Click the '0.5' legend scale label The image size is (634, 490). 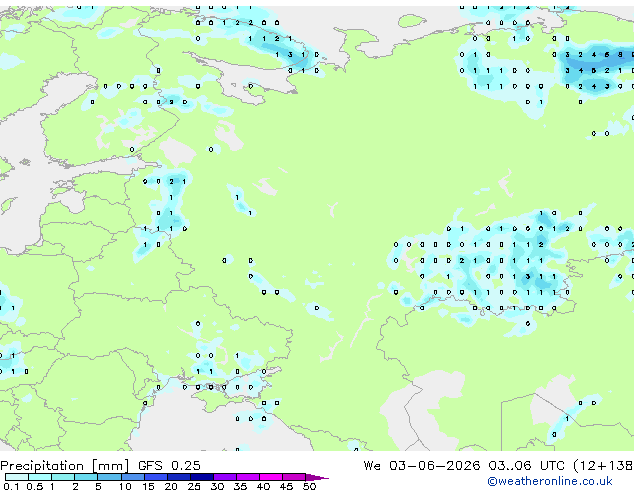[34, 486]
